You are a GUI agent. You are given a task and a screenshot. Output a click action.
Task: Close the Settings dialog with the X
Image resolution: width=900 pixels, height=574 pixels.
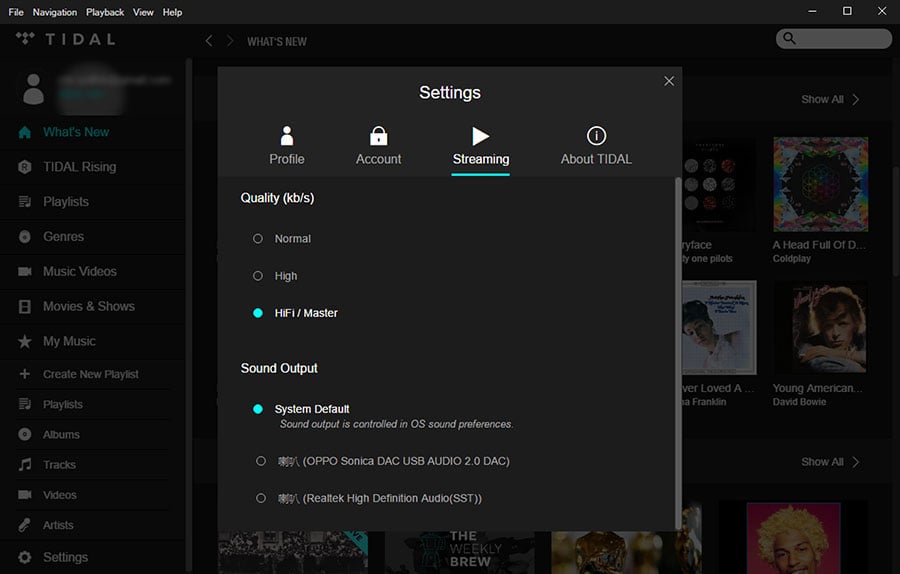[669, 81]
